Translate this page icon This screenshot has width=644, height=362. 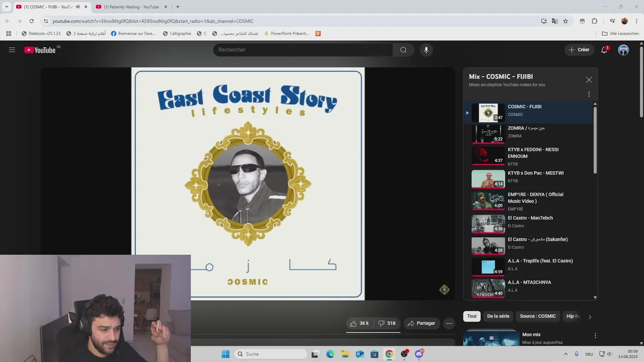click(x=554, y=21)
